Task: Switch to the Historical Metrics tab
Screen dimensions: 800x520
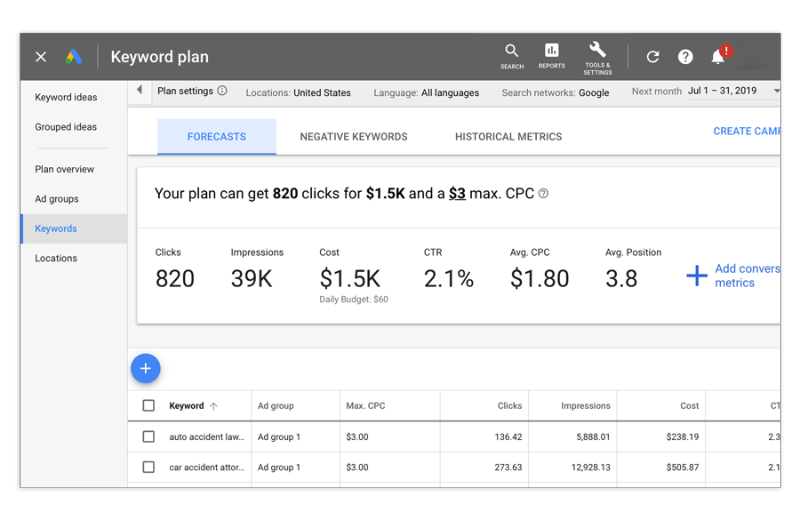Action: 508,137
